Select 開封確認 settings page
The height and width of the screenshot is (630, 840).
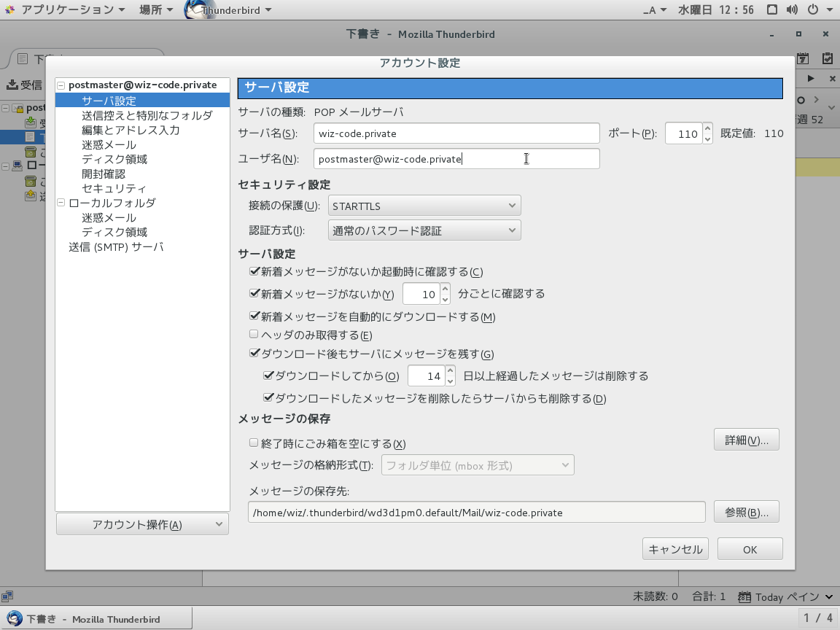104,174
